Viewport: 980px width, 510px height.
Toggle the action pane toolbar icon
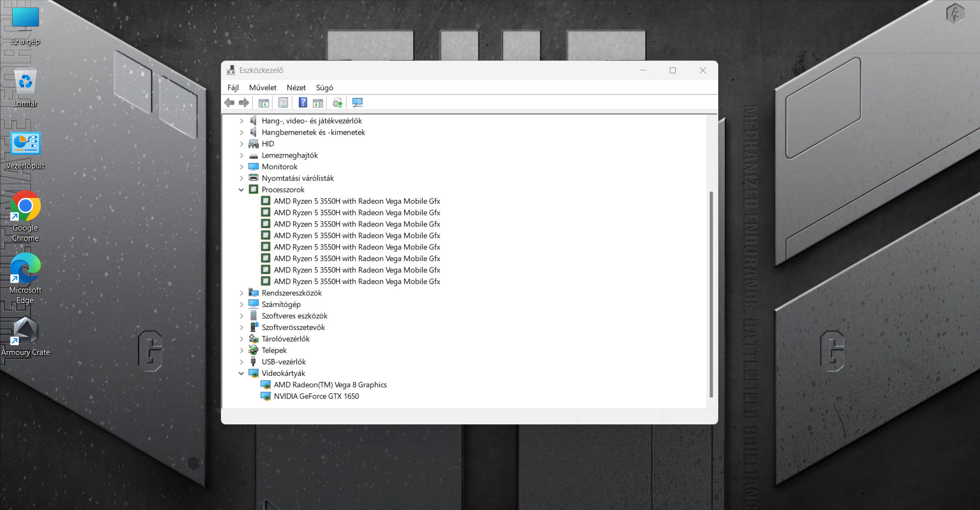pos(318,103)
